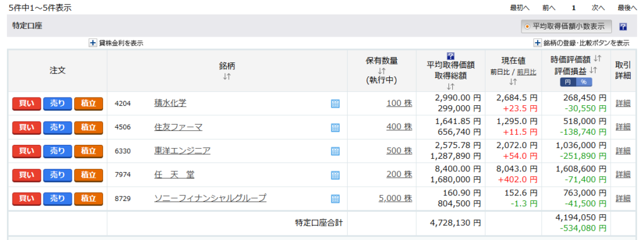Open 詳細 link for 任天堂
The height and width of the screenshot is (240, 644).
click(x=623, y=174)
